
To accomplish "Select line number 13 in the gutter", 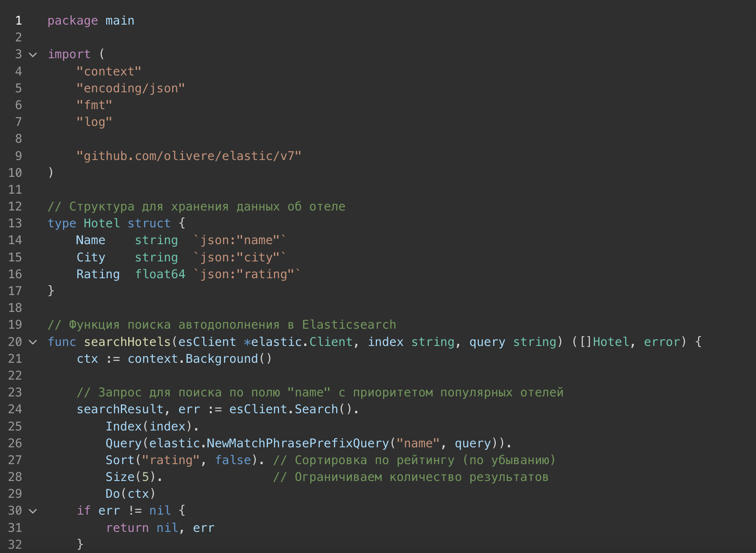I will pos(15,223).
